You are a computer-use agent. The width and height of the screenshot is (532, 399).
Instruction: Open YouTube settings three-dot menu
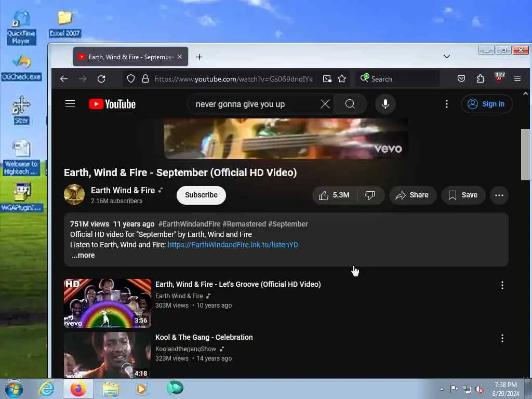coord(446,104)
